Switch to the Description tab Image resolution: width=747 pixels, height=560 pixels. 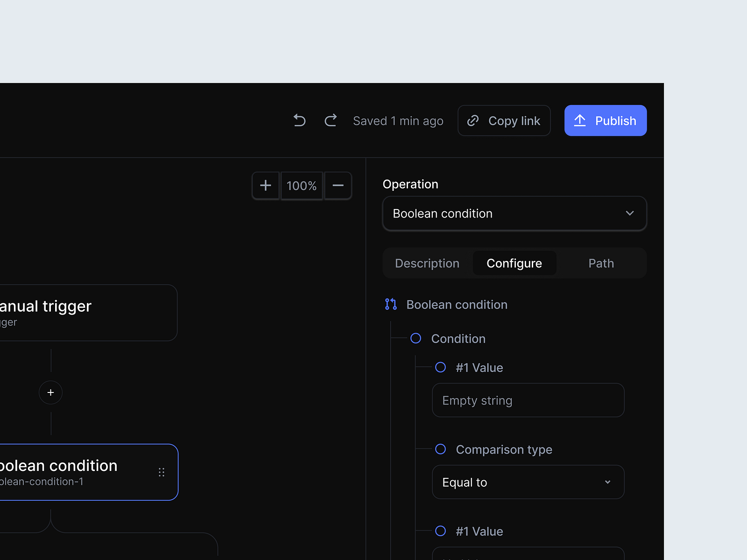coord(427,263)
